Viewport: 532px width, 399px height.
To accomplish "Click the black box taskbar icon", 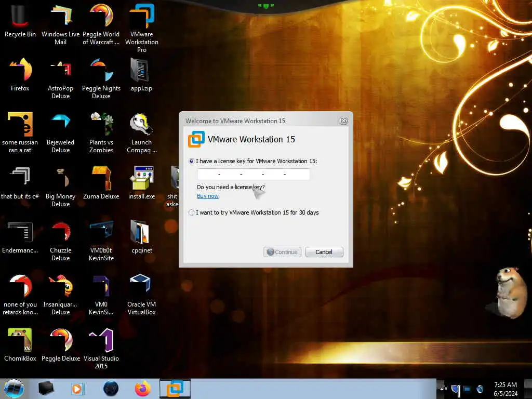I will 46,389.
